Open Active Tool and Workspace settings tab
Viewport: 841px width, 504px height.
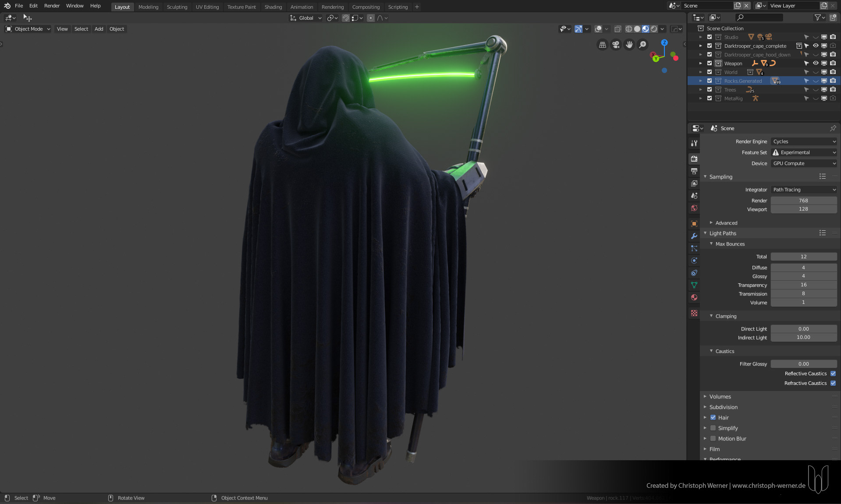[694, 143]
